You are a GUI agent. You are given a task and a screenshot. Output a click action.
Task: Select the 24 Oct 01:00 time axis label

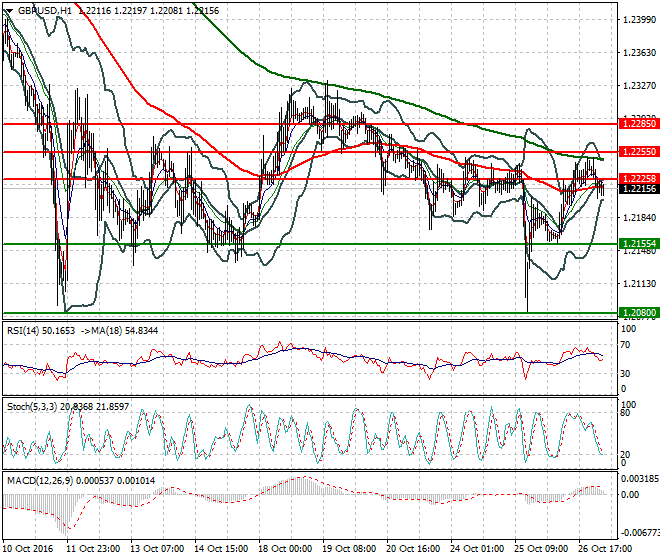click(478, 549)
